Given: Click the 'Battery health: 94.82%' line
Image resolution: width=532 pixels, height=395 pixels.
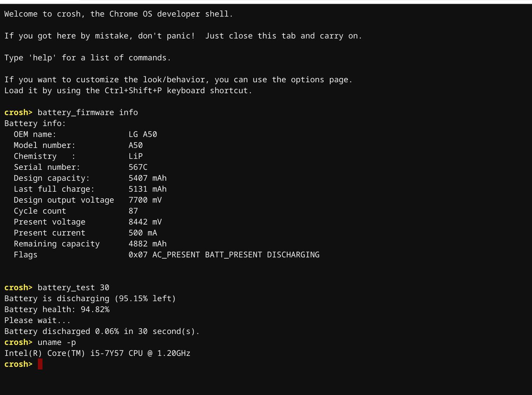Looking at the screenshot, I should [x=57, y=310].
